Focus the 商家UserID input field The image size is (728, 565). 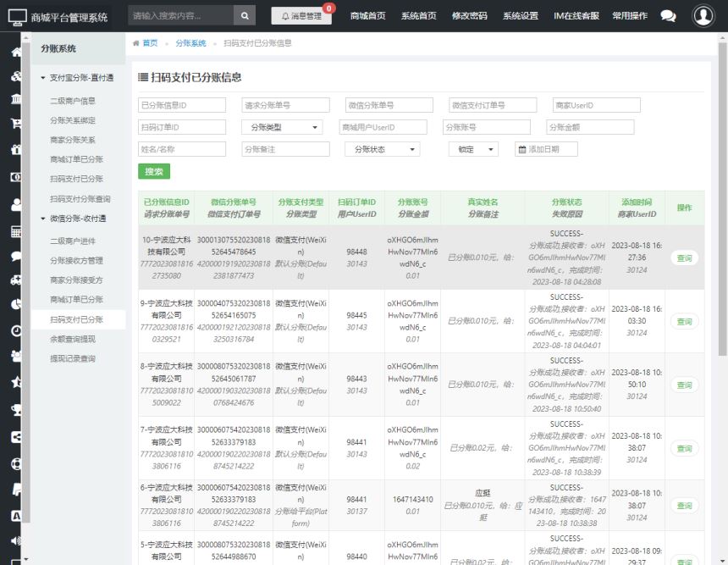(x=597, y=105)
